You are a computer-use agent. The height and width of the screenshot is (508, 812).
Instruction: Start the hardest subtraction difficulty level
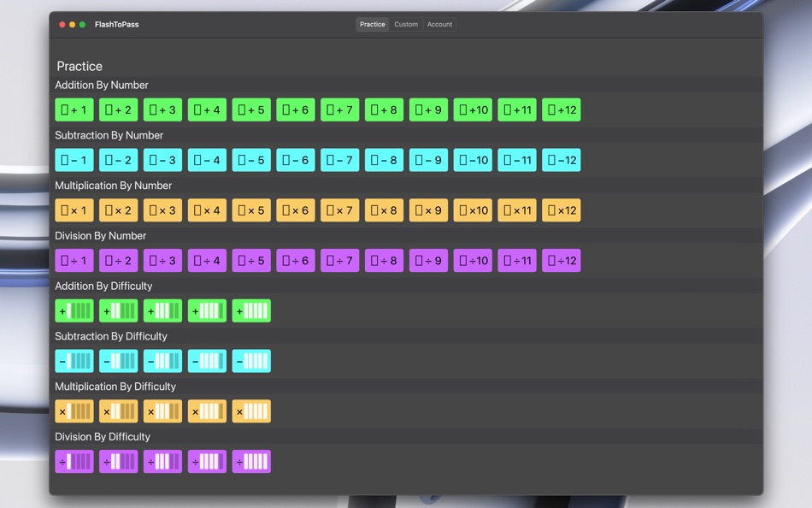point(251,361)
